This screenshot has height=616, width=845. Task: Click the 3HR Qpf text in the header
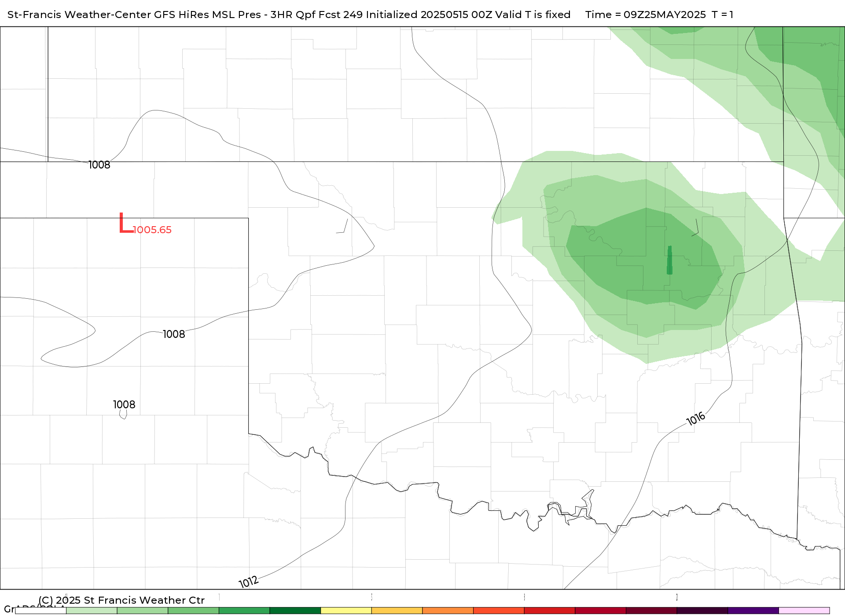click(x=293, y=15)
